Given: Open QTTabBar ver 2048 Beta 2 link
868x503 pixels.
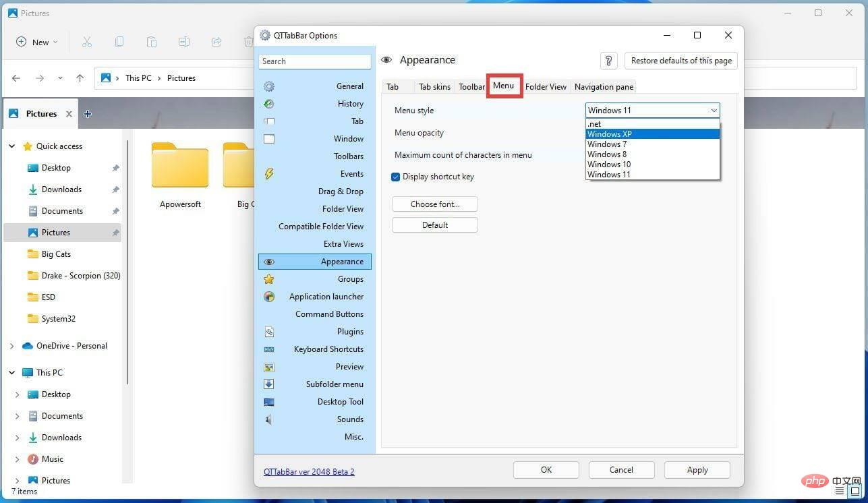Looking at the screenshot, I should coord(309,472).
